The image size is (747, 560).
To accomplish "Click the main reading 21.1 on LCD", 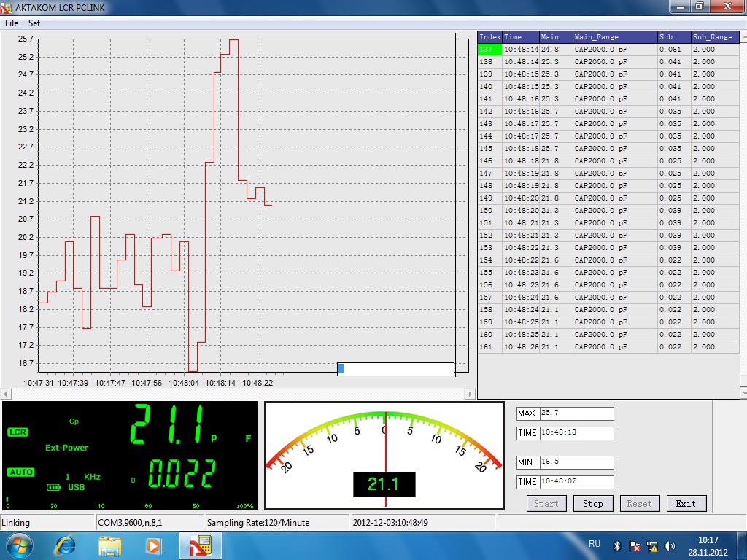I will click(167, 425).
